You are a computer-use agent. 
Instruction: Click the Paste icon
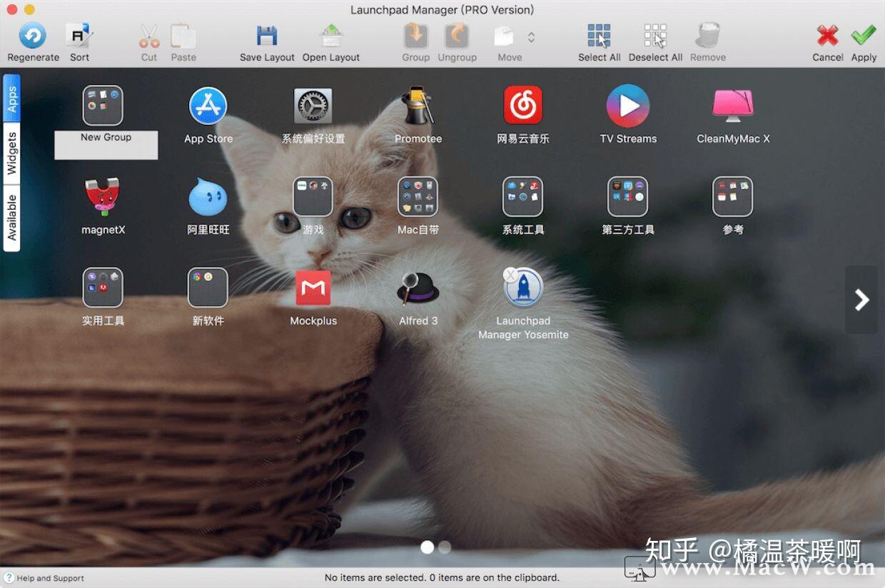183,34
